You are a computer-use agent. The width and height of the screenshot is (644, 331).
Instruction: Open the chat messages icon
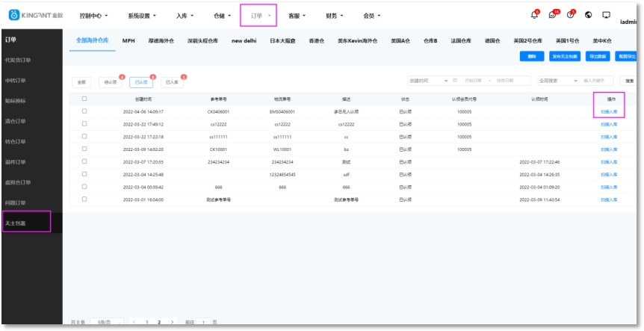tap(552, 15)
